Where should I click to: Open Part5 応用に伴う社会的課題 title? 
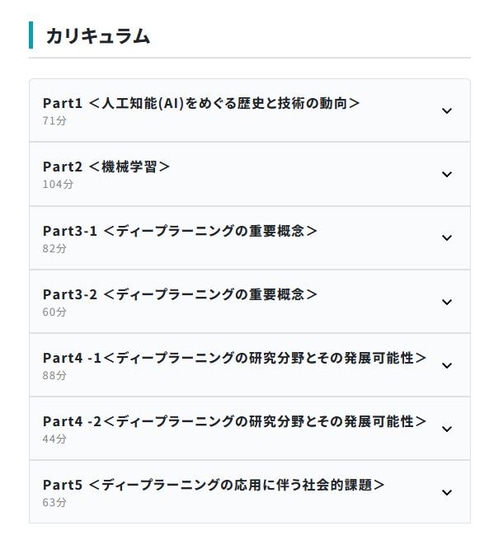[x=214, y=485]
